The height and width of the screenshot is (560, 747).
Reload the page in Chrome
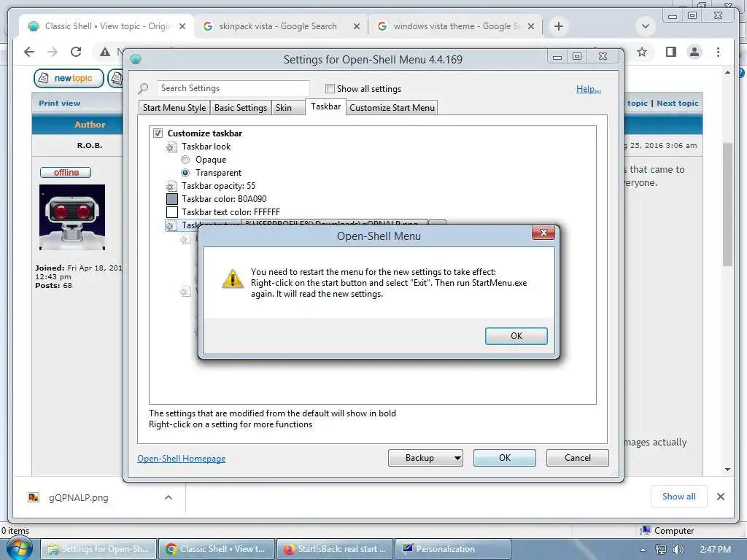click(76, 52)
